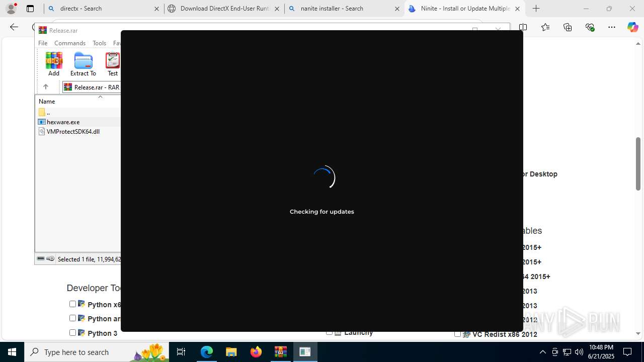The height and width of the screenshot is (362, 644).
Task: Check the Python arm checkbox
Action: [x=72, y=318]
